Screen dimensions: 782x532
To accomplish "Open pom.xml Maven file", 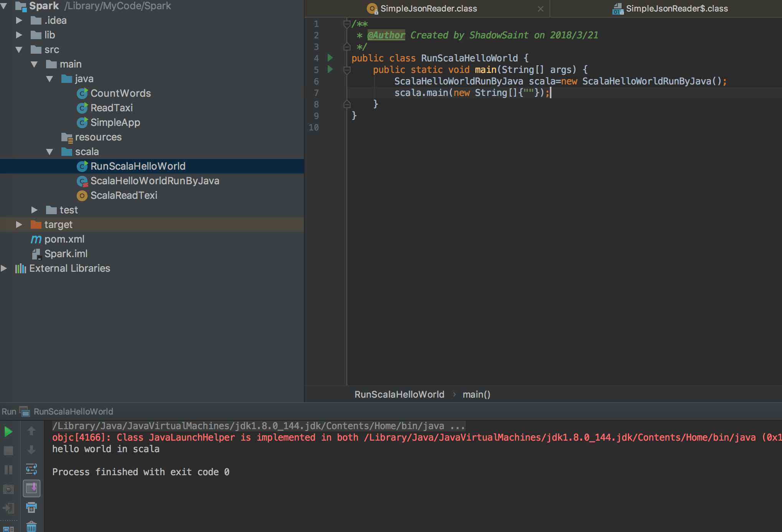I will [x=64, y=239].
